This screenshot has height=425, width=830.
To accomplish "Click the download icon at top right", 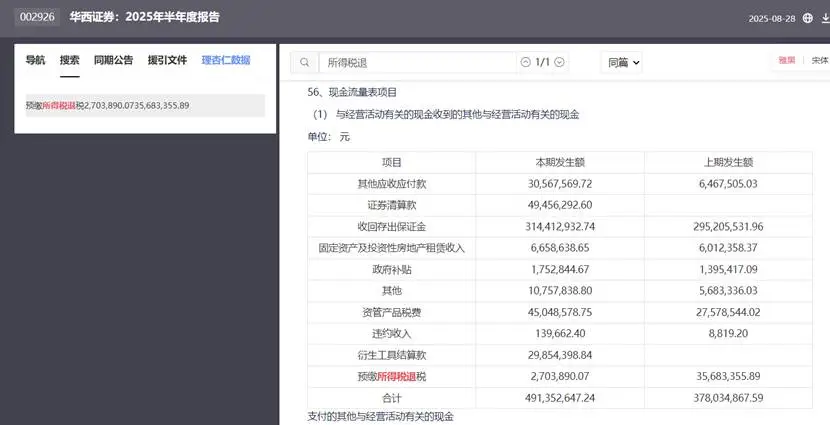I will (x=825, y=18).
